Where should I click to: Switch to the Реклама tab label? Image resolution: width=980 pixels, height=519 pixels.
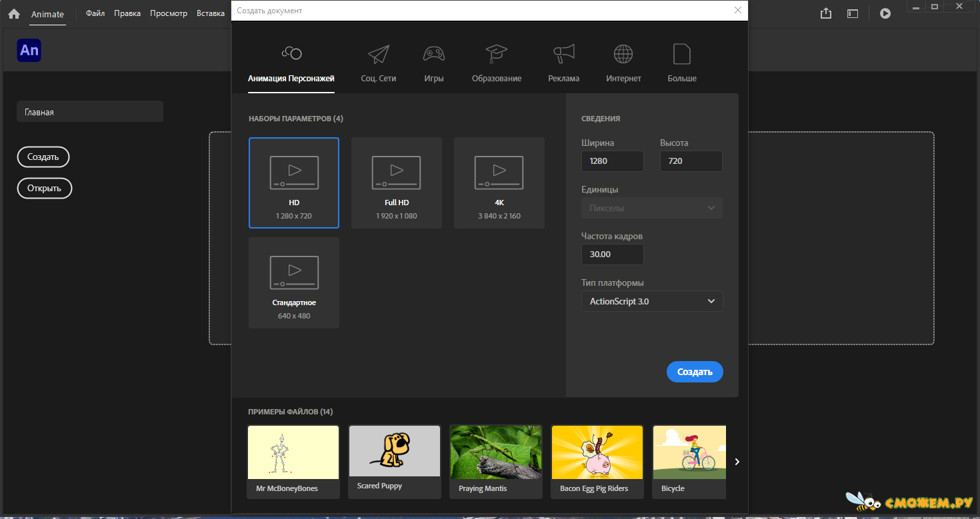pyautogui.click(x=564, y=79)
